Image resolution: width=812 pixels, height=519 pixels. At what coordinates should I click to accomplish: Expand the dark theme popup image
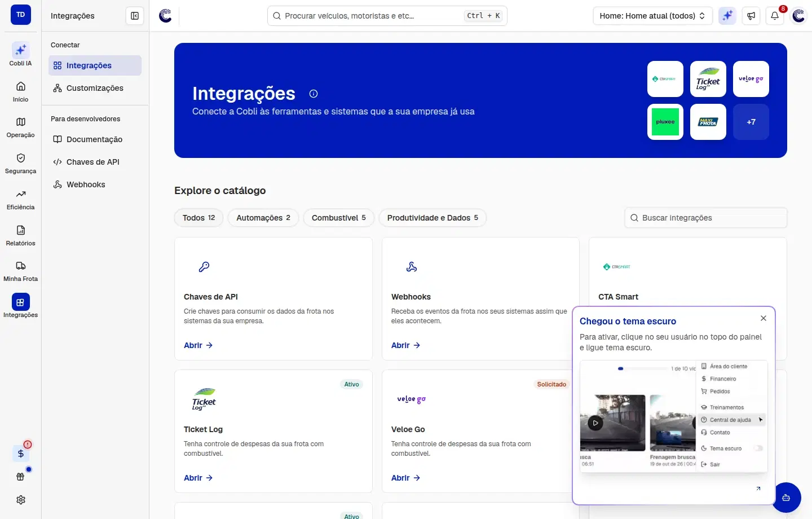(x=758, y=489)
